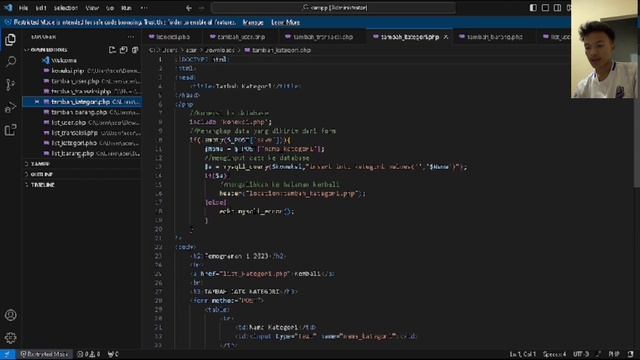Click Spaces: 4 indentation indicator
The width and height of the screenshot is (640, 360).
pyautogui.click(x=555, y=354)
